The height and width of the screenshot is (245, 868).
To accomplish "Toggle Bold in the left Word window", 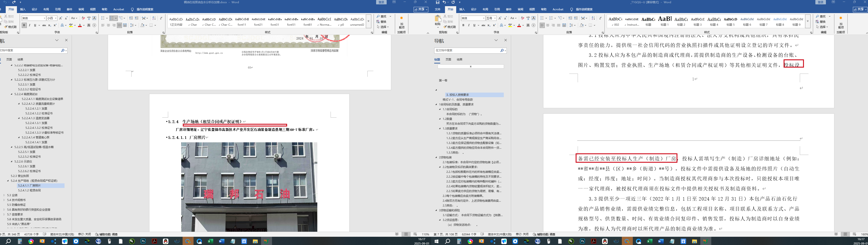I will 24,25.
